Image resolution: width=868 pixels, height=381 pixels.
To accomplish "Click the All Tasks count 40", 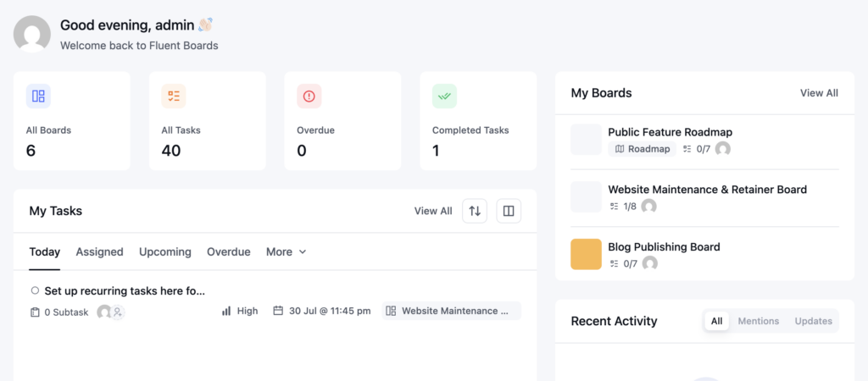I will [171, 151].
